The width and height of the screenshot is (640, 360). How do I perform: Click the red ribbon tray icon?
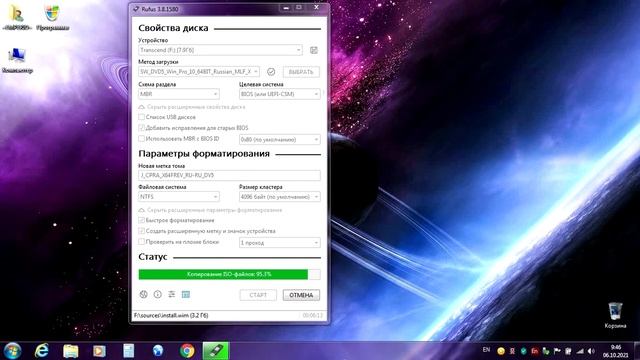pos(512,351)
